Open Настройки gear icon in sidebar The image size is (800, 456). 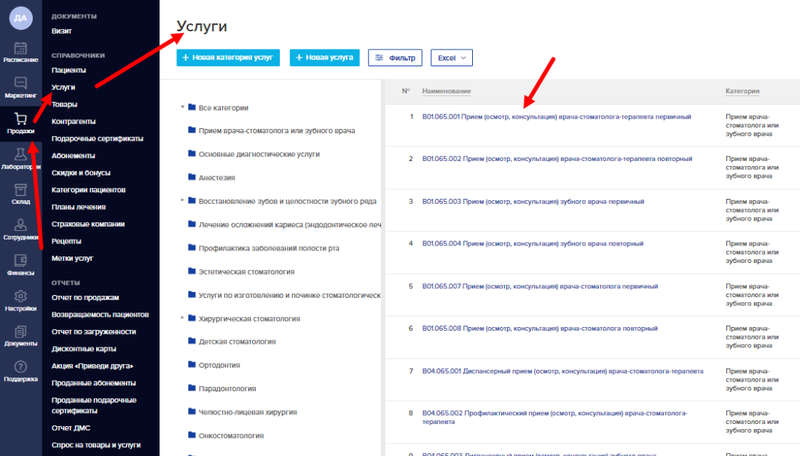[21, 301]
